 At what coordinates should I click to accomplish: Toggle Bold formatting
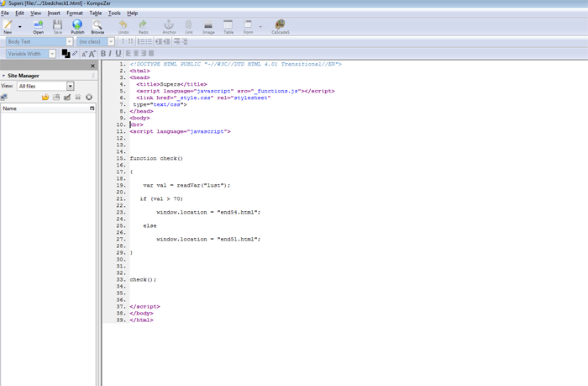tap(103, 54)
